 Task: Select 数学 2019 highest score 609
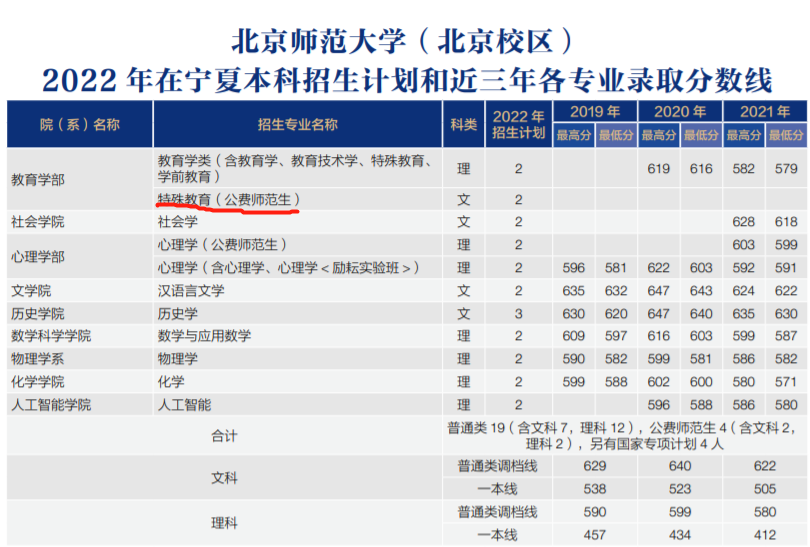573,336
